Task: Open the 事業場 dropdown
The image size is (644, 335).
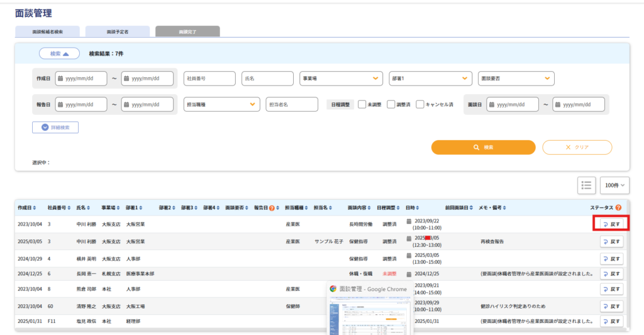Action: (341, 79)
